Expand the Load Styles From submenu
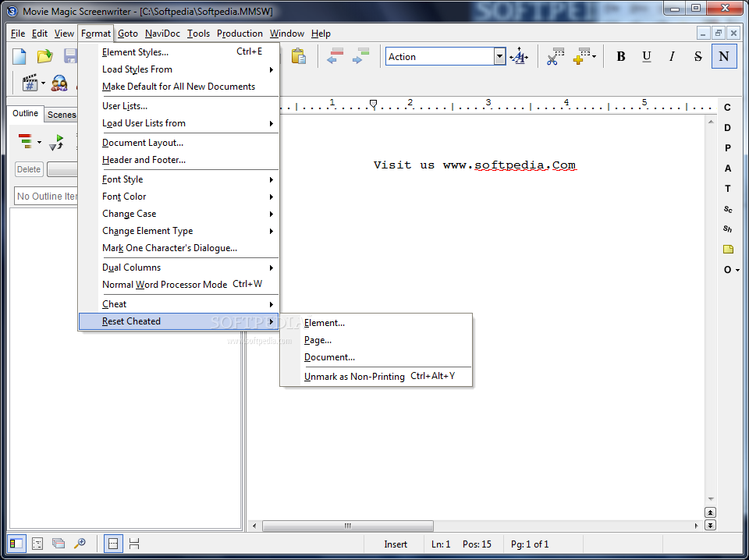This screenshot has height=560, width=749. (178, 69)
